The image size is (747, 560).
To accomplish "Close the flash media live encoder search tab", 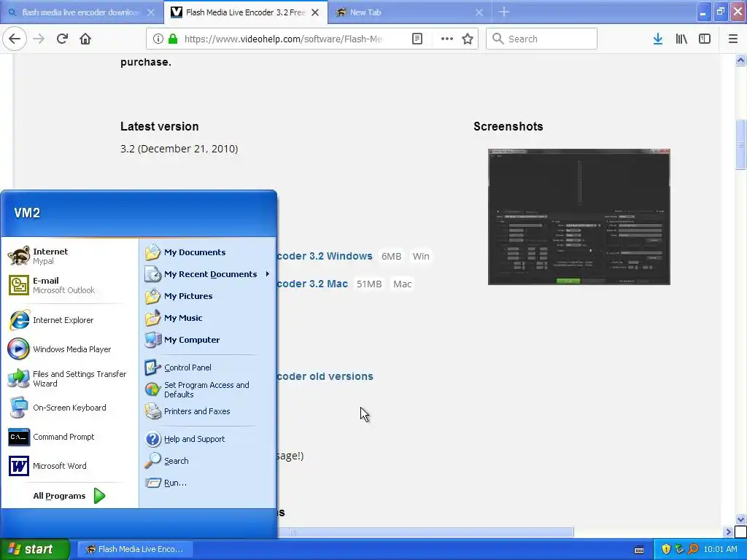I will (151, 12).
